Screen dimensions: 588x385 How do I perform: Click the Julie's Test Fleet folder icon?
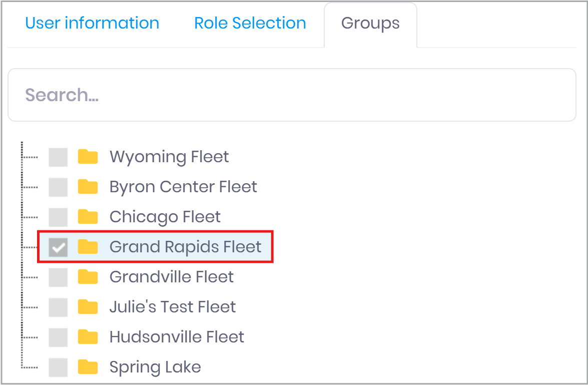(x=88, y=307)
